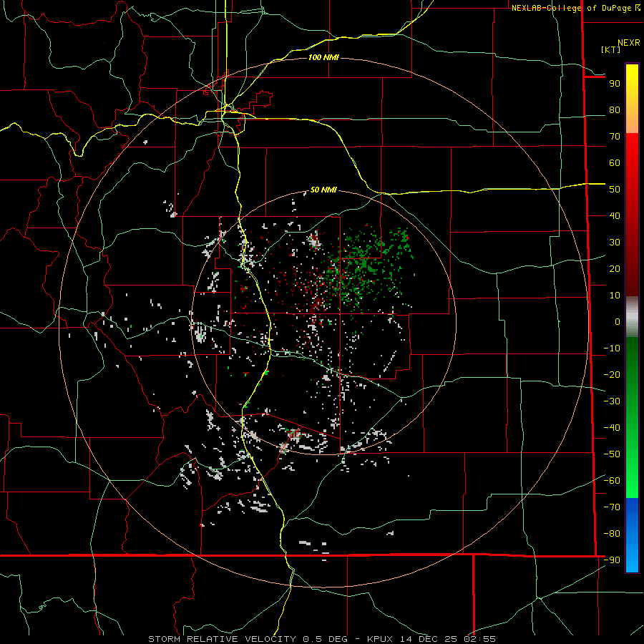Click the 14 DEC 25 02:55 timestamp
This screenshot has height=644, width=644.
448,639
